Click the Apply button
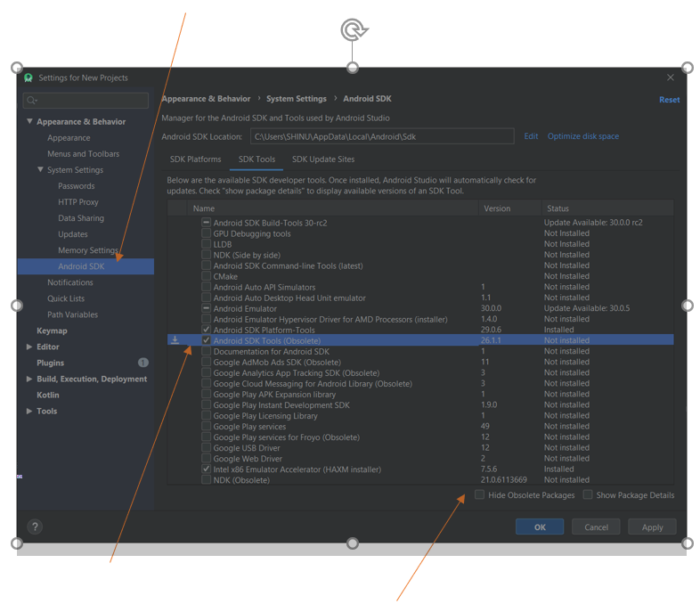This screenshot has height=604, width=700. 652,526
